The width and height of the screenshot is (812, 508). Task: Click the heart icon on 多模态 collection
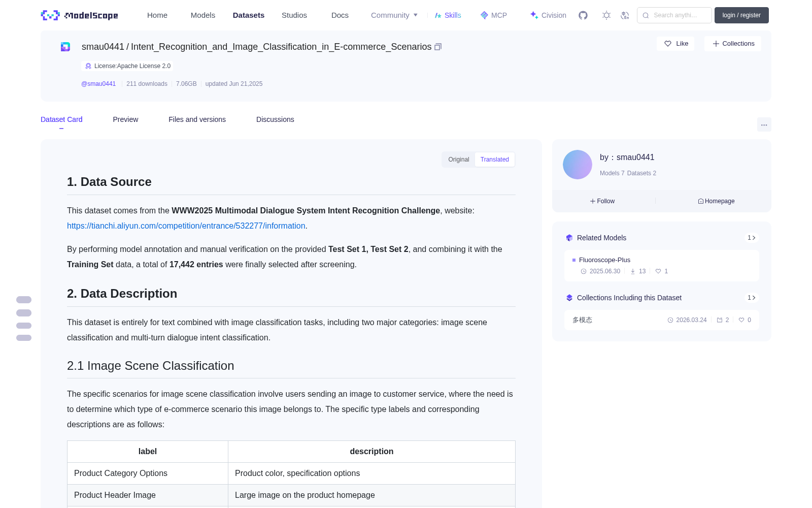click(741, 320)
